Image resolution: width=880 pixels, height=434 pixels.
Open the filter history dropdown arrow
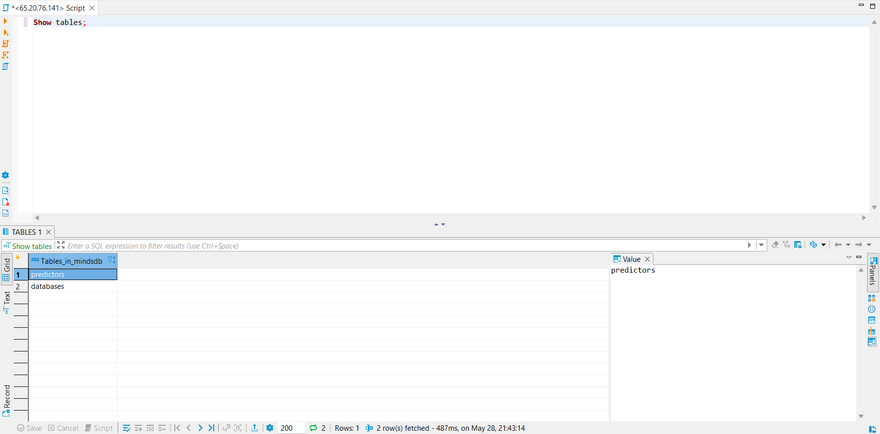[761, 245]
